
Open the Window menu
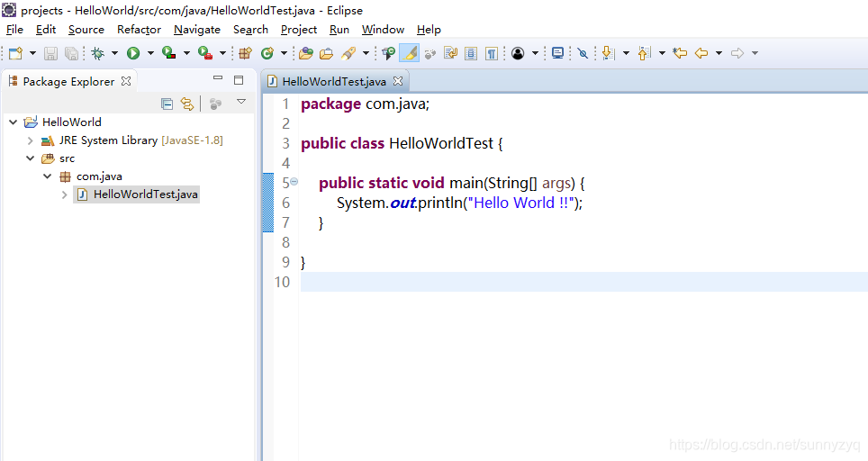click(383, 30)
